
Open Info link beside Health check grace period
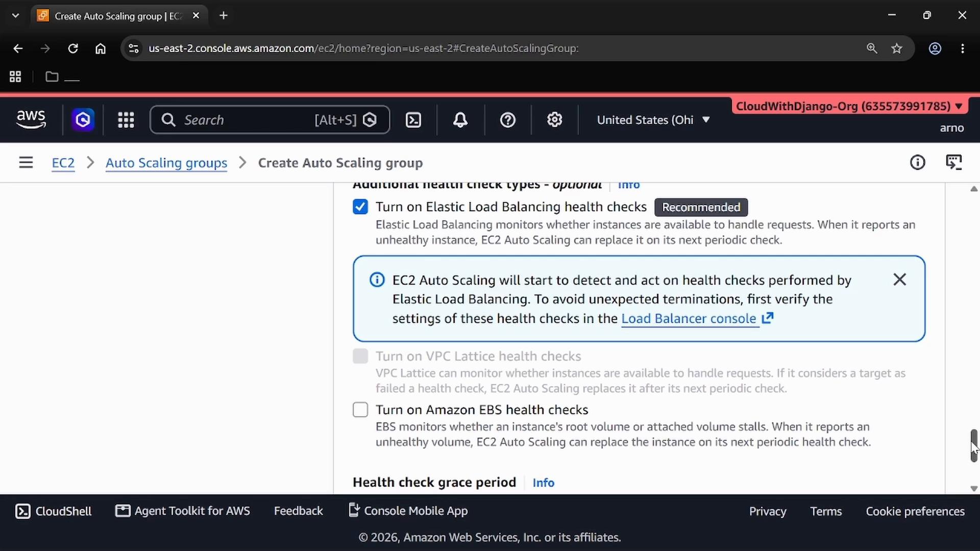click(543, 483)
